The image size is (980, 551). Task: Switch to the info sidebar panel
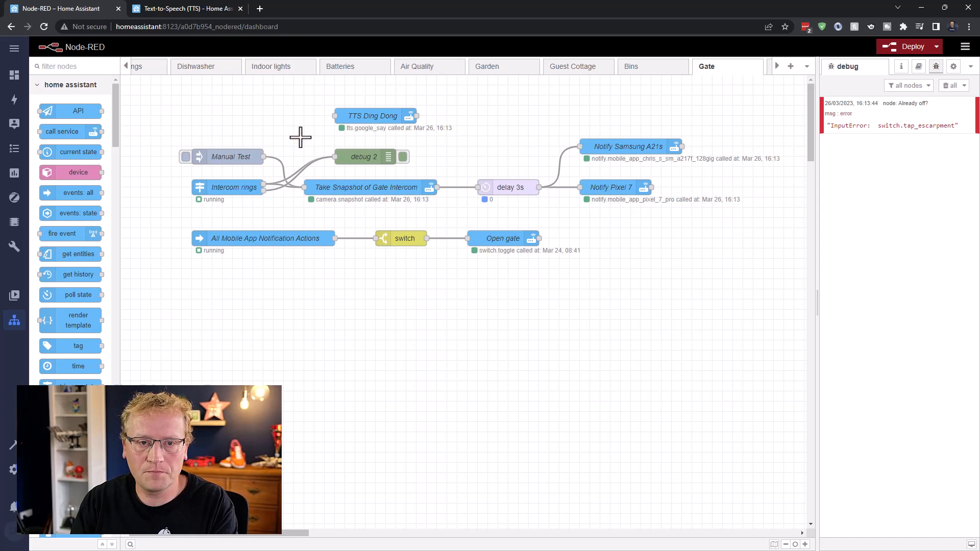coord(901,66)
